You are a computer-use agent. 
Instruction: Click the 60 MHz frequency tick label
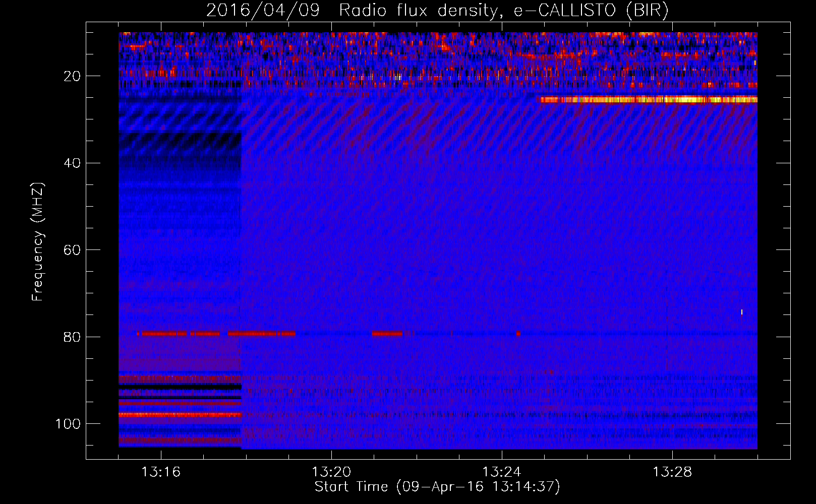(x=73, y=250)
